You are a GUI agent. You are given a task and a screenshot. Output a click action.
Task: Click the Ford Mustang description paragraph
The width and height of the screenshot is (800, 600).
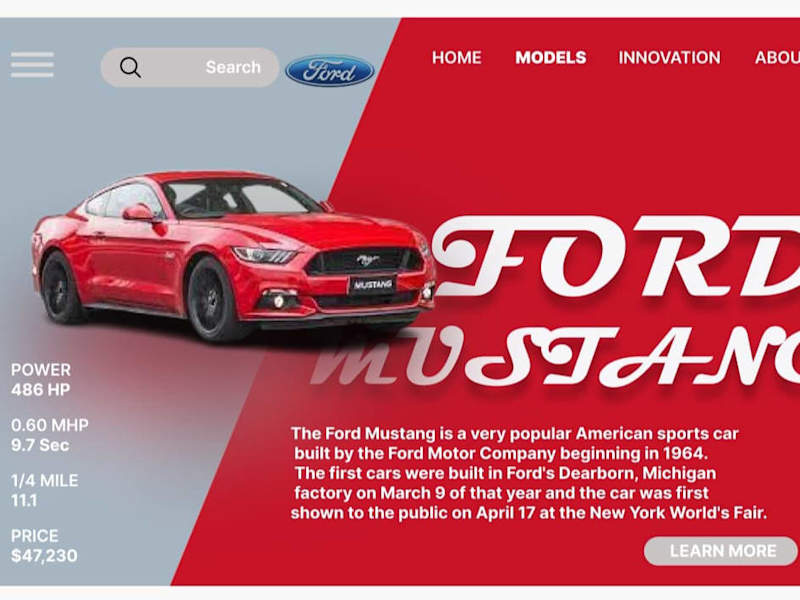click(529, 473)
